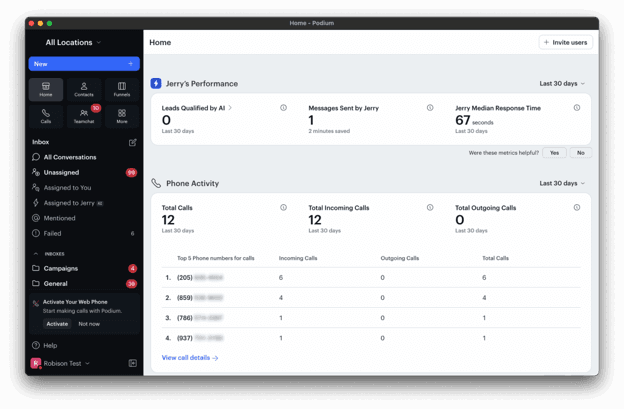Screen dimensions: 624x409
Task: Click the Phone Activity handset icon
Action: pyautogui.click(x=156, y=183)
